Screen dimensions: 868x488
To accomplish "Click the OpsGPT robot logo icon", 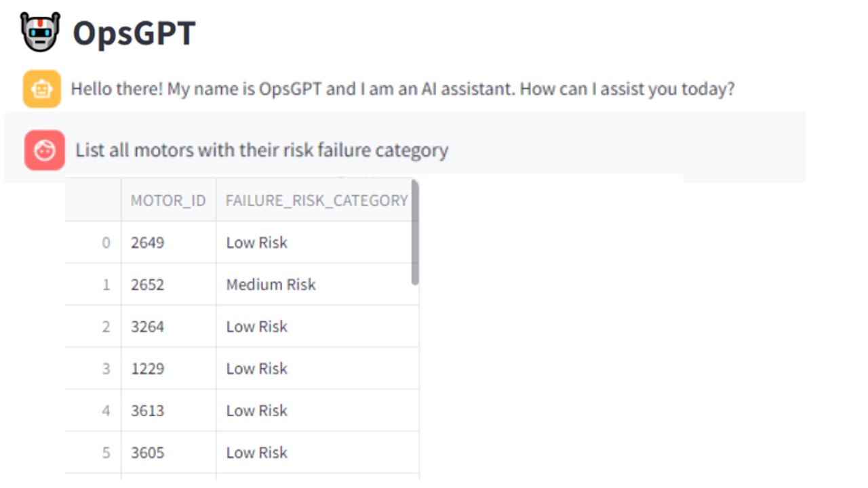I will [x=41, y=32].
